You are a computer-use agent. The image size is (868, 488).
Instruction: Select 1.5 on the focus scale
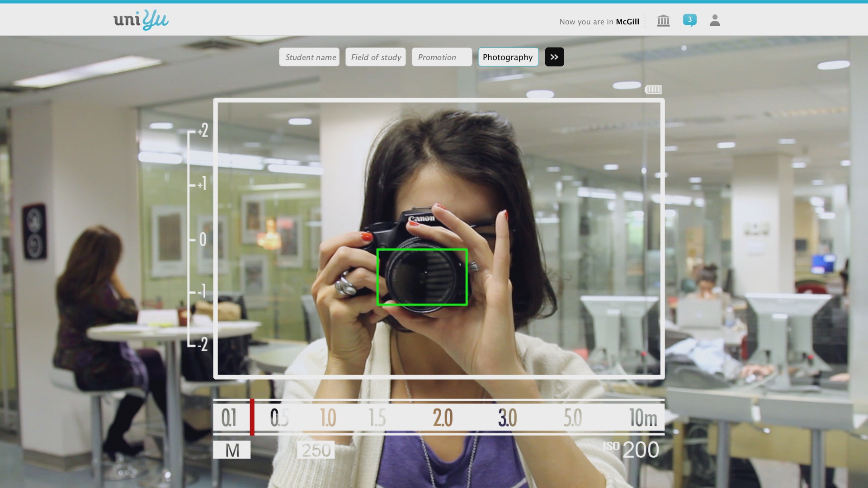coord(377,418)
